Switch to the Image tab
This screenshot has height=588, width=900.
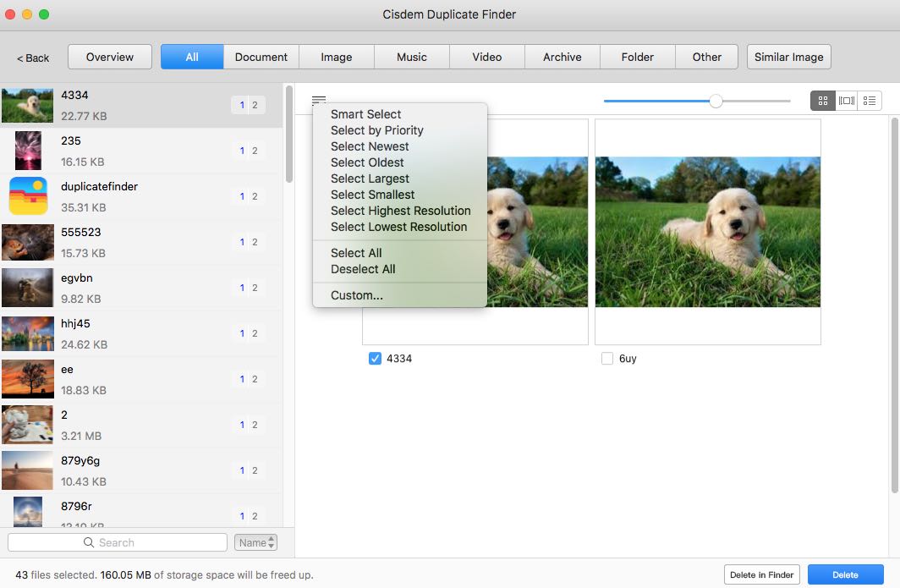point(337,57)
